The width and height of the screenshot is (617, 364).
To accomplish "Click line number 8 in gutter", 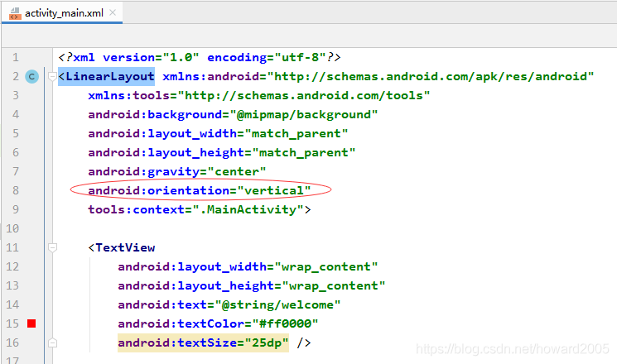I will pos(16,190).
